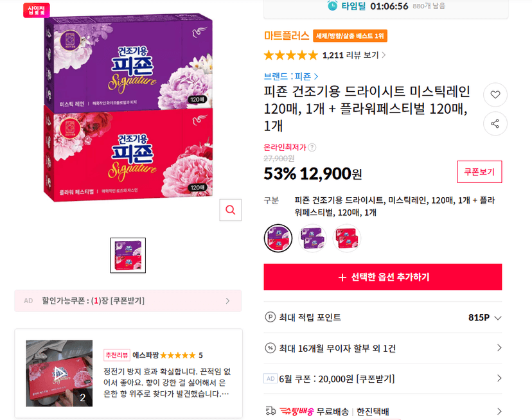Screen dimensions: 532x420
Task: Expand the 6월 쿠폰 20,000원 row
Action: coord(383,379)
